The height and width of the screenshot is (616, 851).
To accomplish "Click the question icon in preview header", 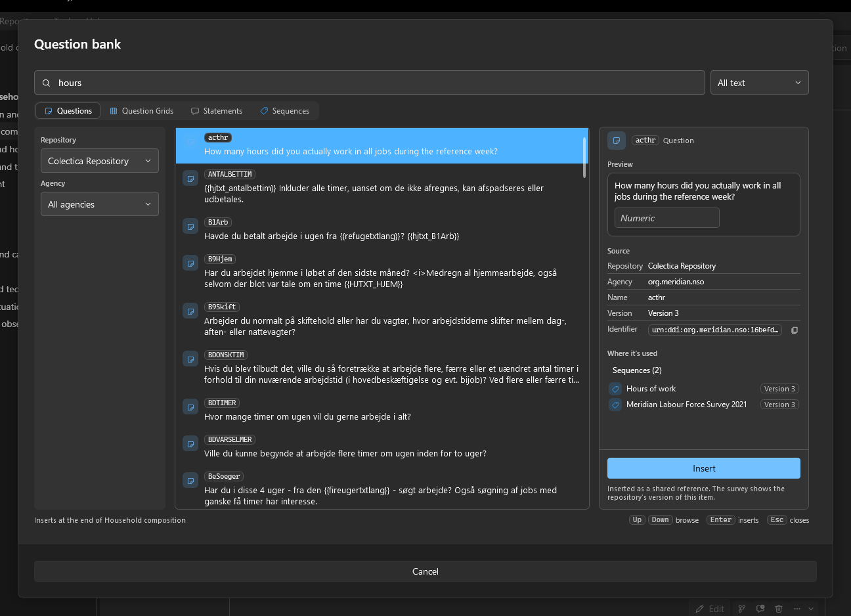I will point(617,141).
